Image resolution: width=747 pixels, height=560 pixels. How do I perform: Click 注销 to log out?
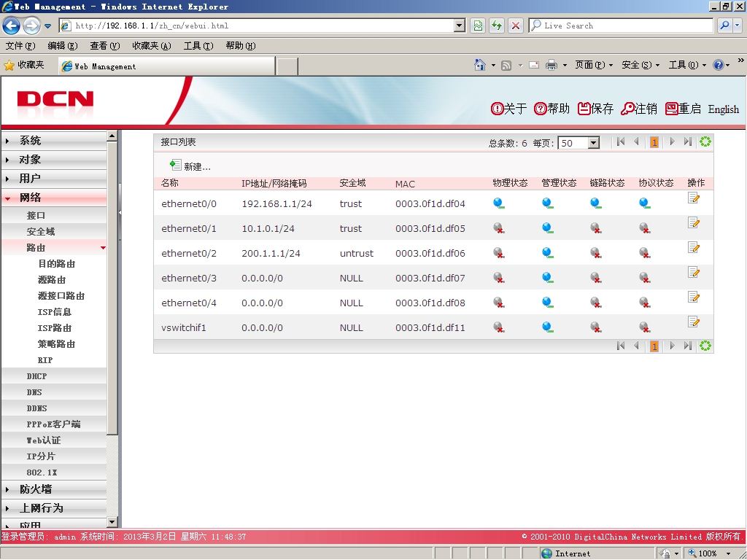click(639, 109)
